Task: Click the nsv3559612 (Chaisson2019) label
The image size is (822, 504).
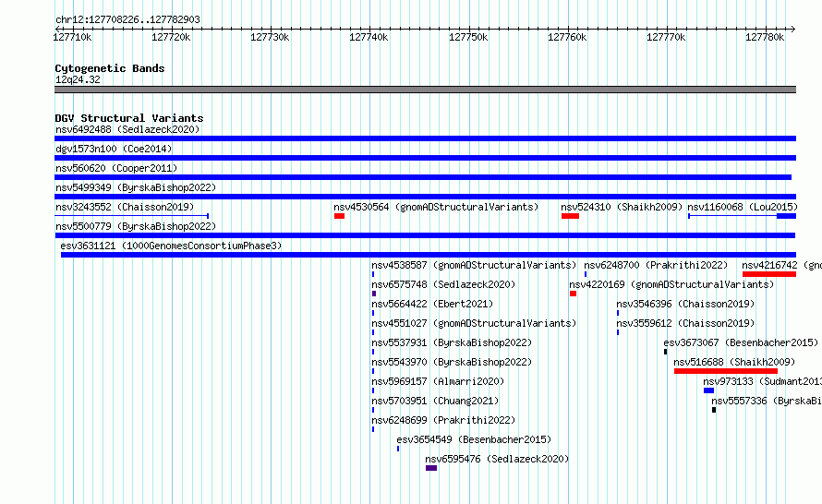Action: 685,323
